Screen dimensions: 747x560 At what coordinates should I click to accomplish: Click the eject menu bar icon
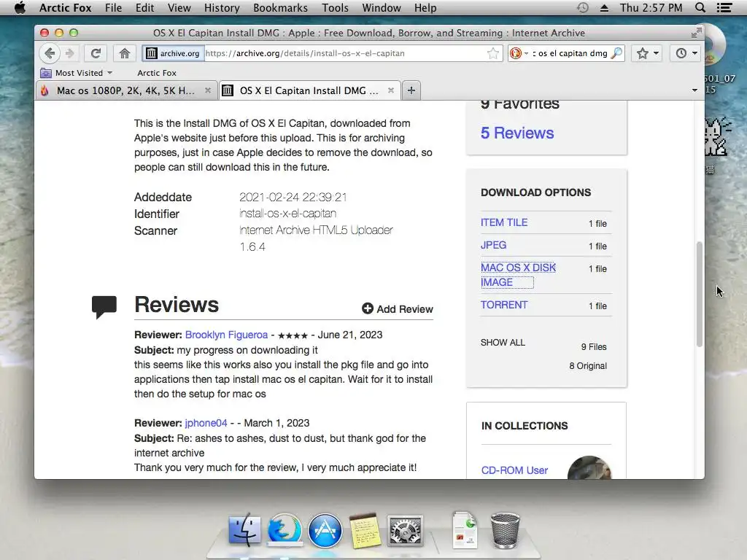click(x=604, y=8)
